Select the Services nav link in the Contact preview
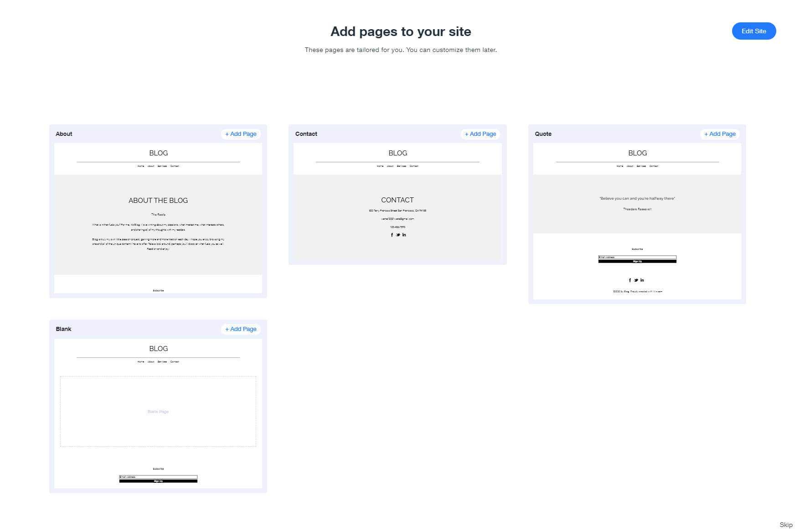 click(402, 166)
